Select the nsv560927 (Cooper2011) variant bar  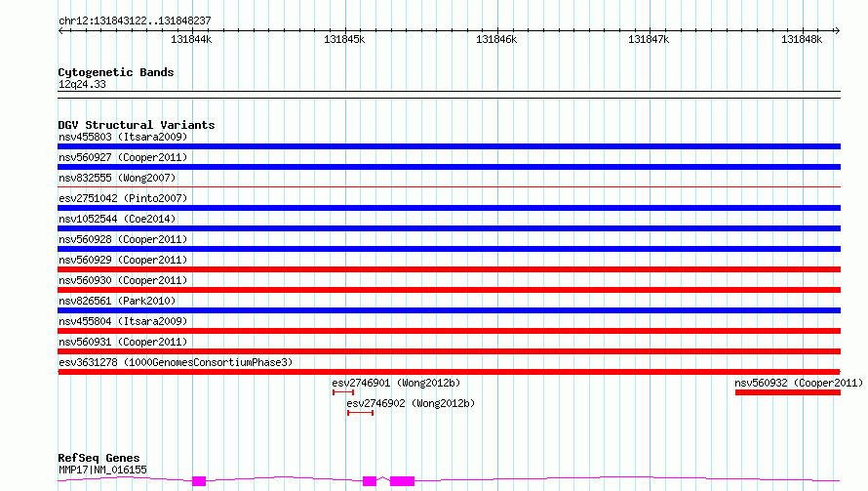[449, 167]
